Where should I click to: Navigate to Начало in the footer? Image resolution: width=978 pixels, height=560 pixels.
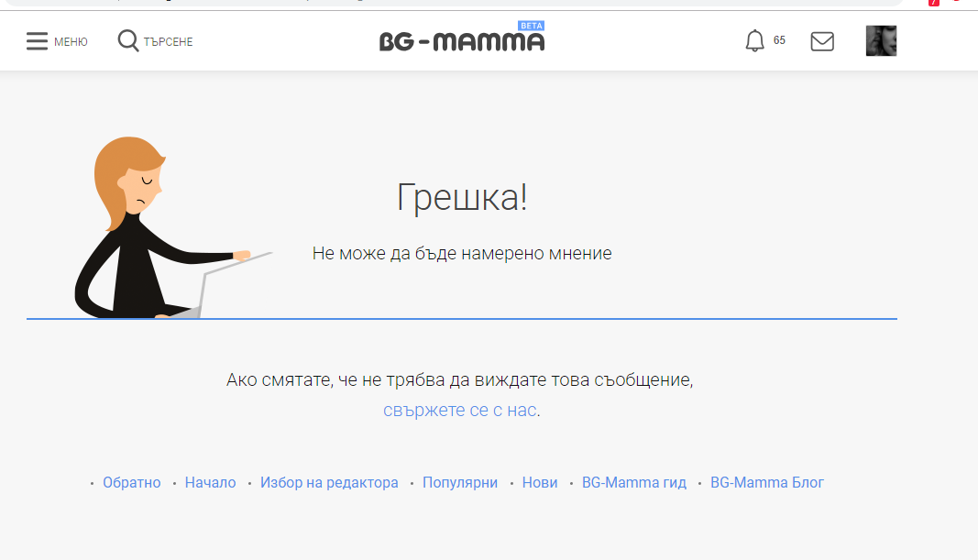(210, 483)
